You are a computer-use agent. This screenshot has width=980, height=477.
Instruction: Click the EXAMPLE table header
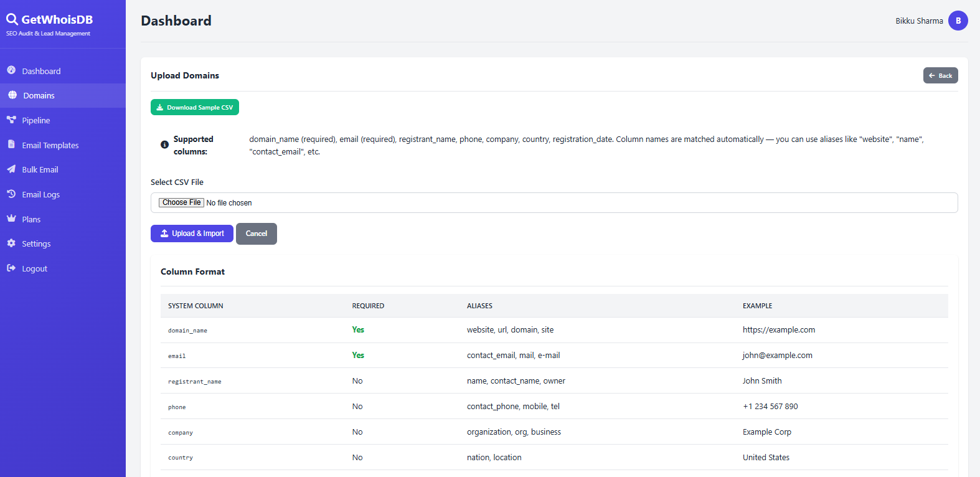tap(757, 306)
